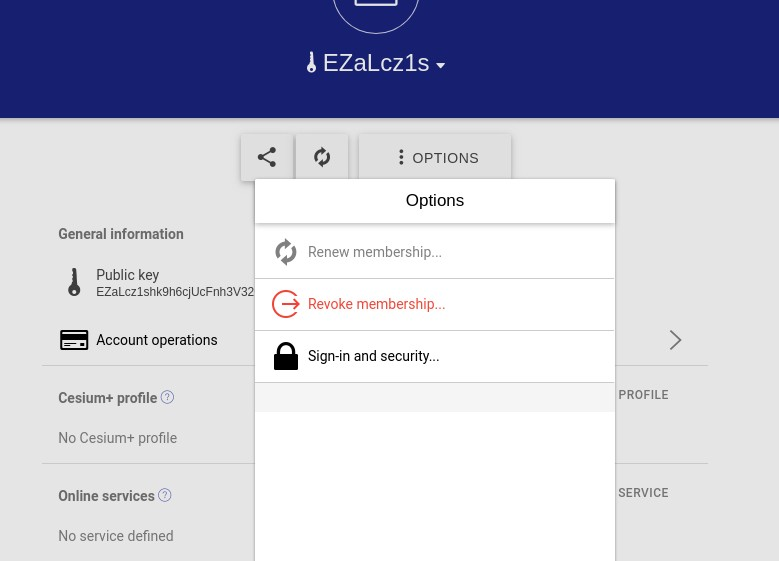Click the key icon beside EZaLcz1s title
Image resolution: width=779 pixels, height=561 pixels.
click(312, 63)
